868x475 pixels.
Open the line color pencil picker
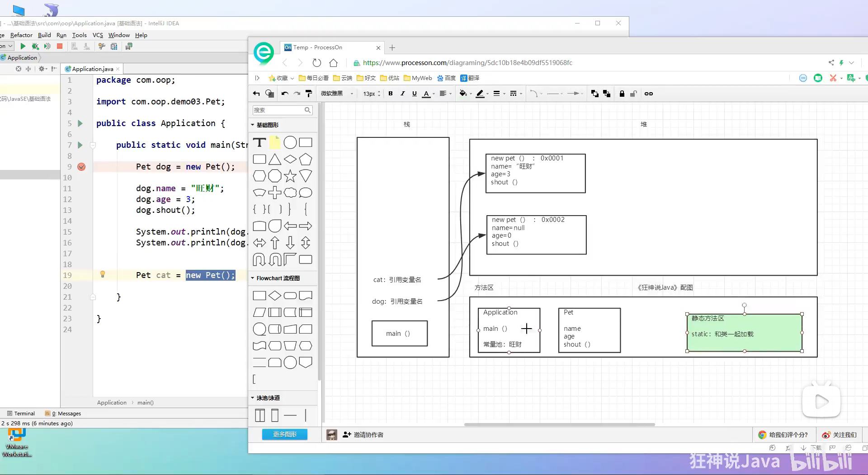482,94
